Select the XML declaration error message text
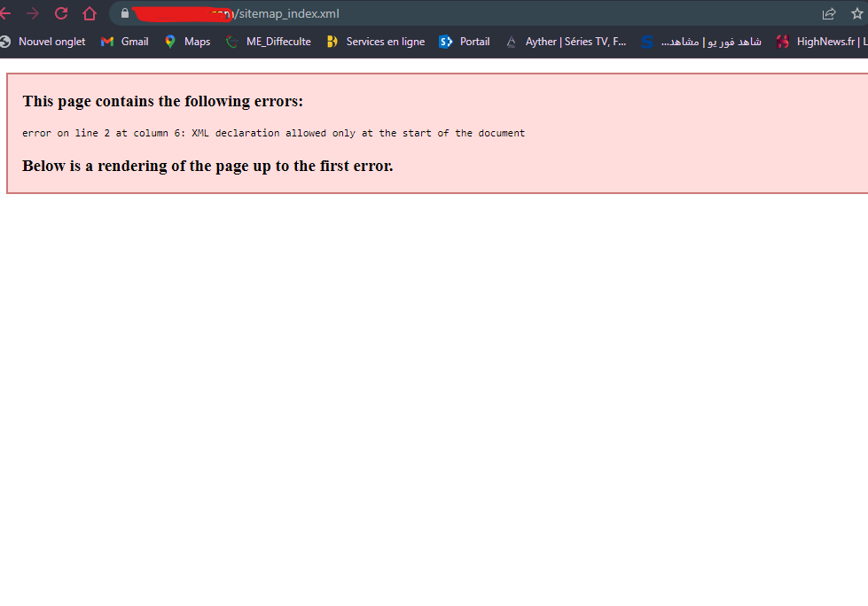The width and height of the screenshot is (868, 606). click(x=273, y=133)
